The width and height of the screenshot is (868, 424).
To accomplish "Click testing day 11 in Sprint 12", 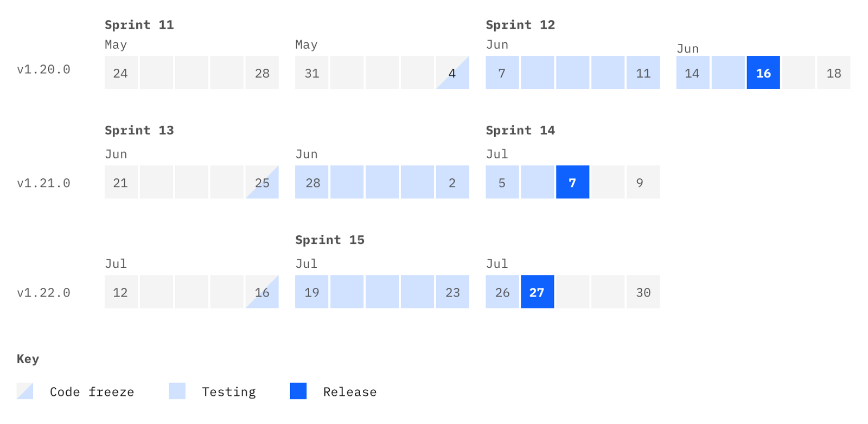I will (x=643, y=73).
